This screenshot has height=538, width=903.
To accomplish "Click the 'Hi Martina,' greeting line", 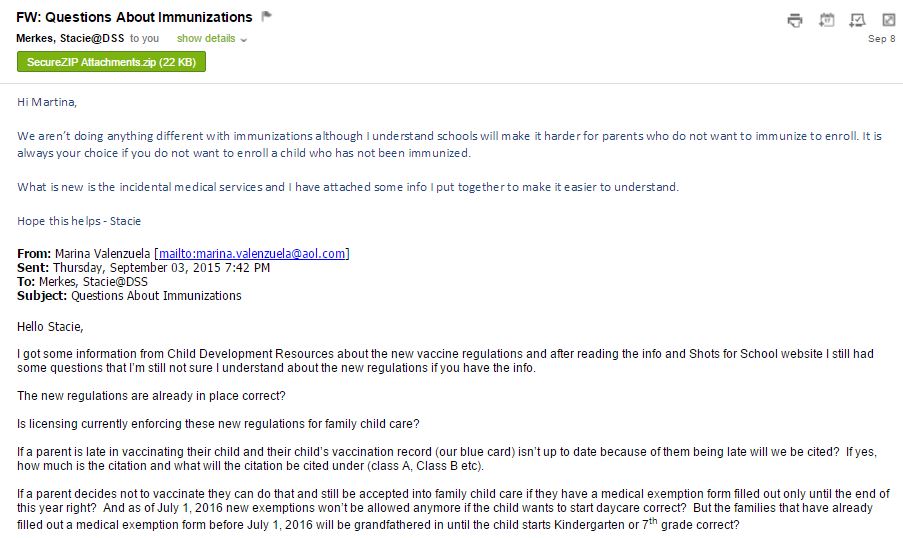I will tap(47, 103).
